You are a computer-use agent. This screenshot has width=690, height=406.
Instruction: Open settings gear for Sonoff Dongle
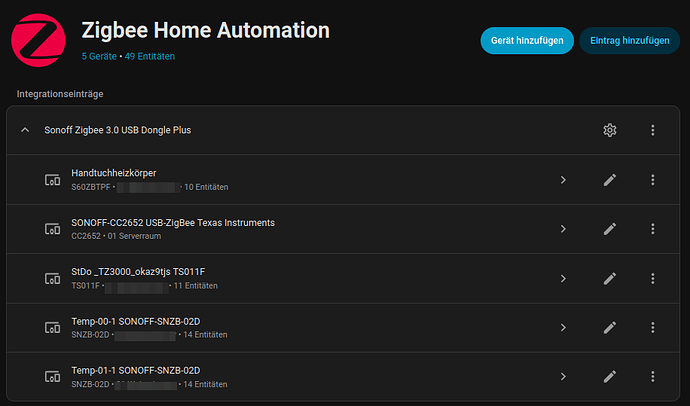[610, 130]
